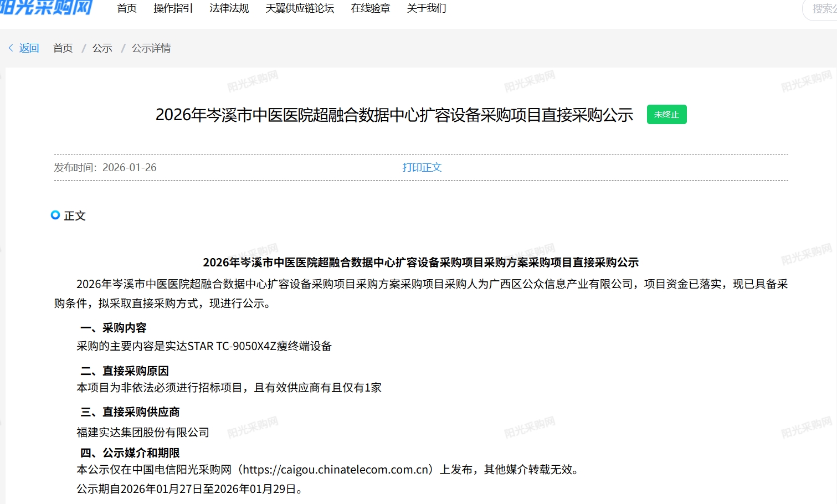The image size is (837, 504).
Task: Click the 三、直接采购供应商 heading
Action: (130, 412)
